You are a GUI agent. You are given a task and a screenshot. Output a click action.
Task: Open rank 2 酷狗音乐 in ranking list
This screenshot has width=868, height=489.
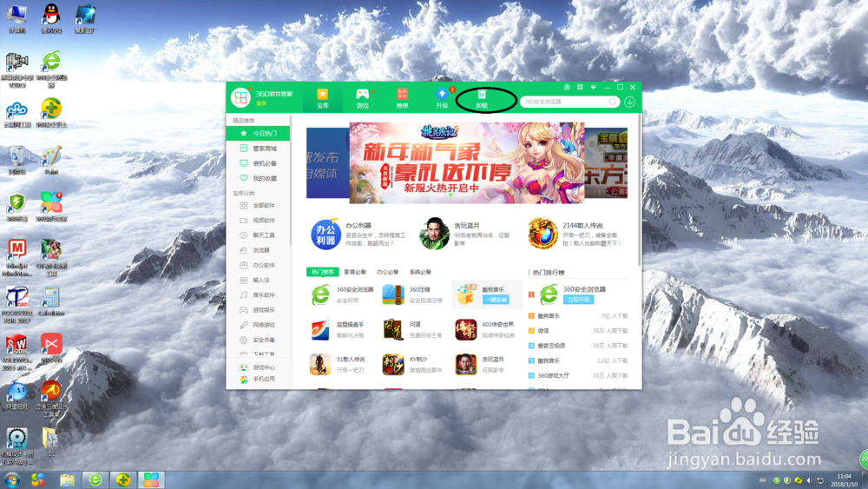click(x=578, y=315)
